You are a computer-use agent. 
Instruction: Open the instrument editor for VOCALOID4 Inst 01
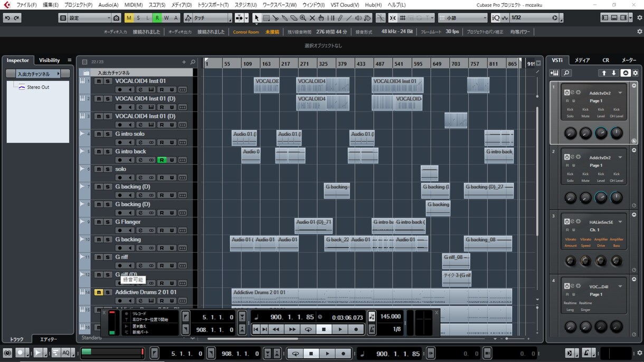151,90
